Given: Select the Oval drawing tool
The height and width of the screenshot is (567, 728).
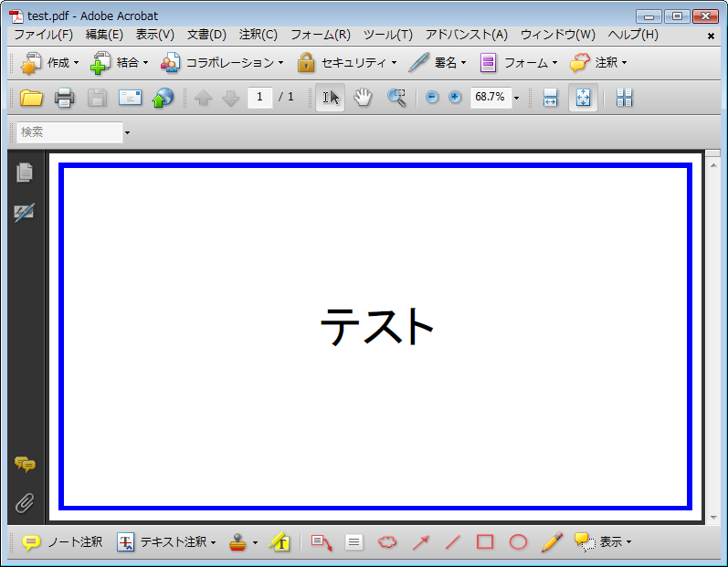Looking at the screenshot, I should tap(518, 542).
